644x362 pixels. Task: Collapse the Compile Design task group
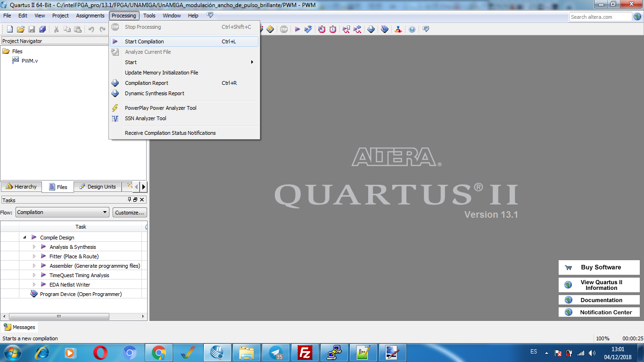[25, 238]
